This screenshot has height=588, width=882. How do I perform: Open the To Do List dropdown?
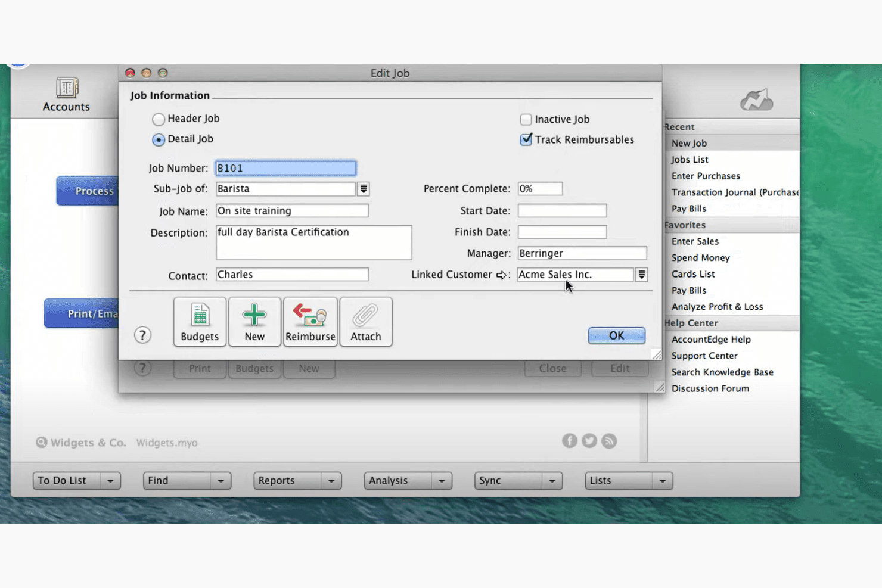click(77, 481)
